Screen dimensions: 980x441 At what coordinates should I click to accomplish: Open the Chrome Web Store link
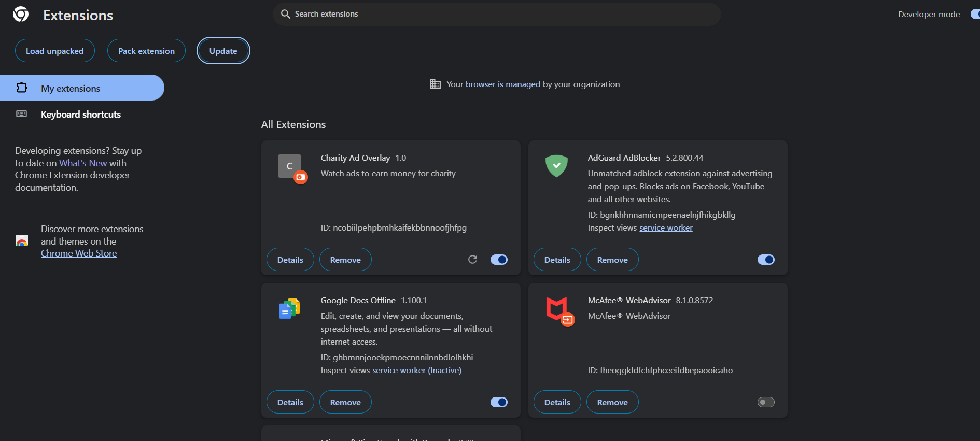point(79,253)
